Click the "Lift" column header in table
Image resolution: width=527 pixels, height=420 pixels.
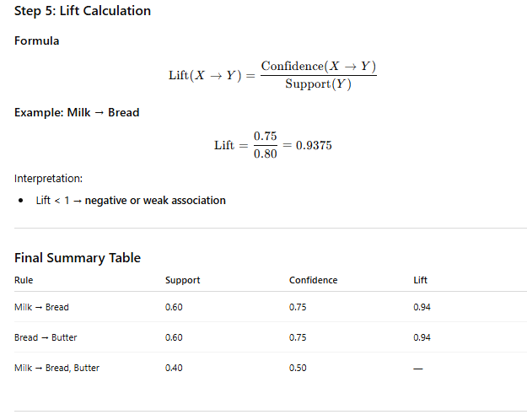421,280
